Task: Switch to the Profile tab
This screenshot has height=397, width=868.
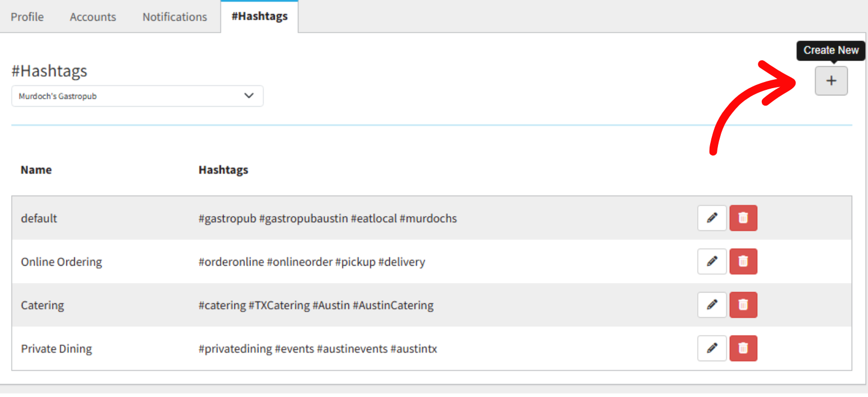Action: pos(27,17)
